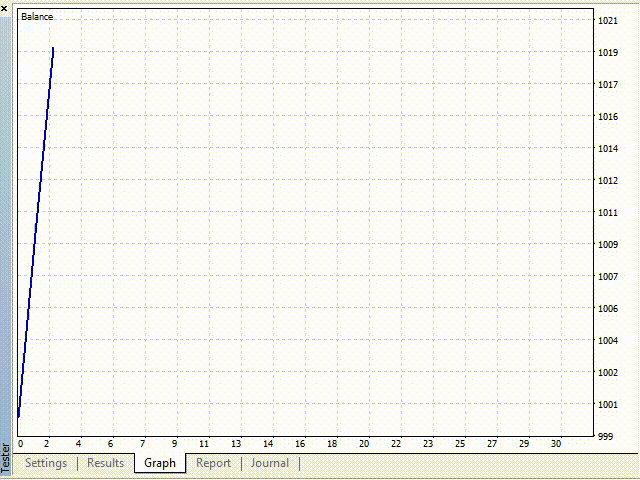This screenshot has width=640, height=480.
Task: Click the 1001 value on the vertical axis
Action: (x=607, y=405)
